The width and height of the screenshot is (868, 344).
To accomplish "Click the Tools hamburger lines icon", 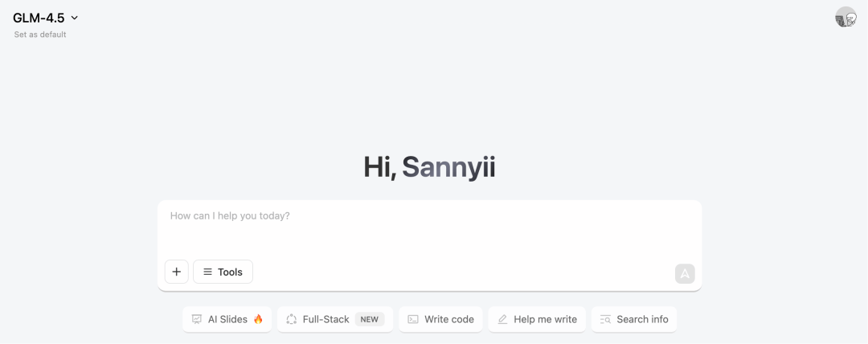I will pos(207,272).
